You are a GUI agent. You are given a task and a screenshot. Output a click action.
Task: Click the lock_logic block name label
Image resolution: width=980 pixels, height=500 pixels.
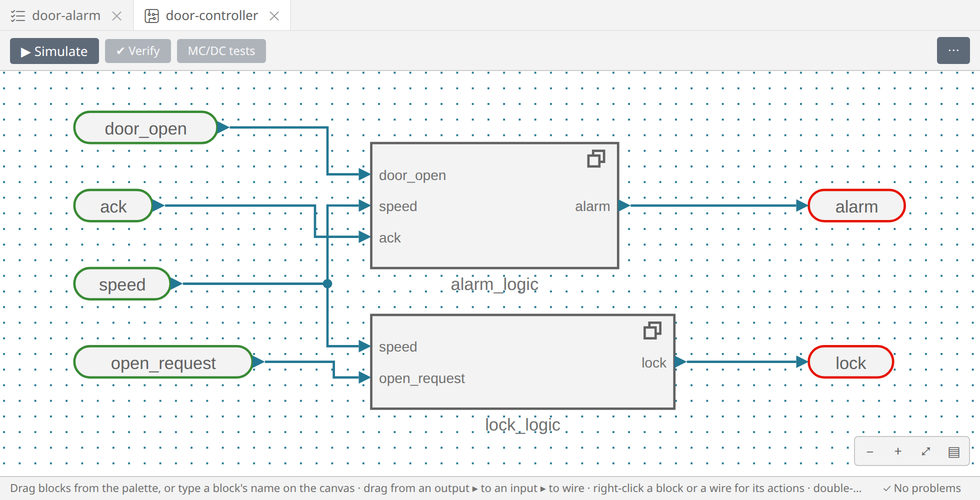point(522,425)
